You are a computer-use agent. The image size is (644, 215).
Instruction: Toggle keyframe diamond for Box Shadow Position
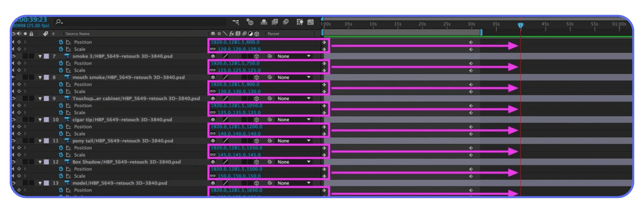tap(19, 169)
